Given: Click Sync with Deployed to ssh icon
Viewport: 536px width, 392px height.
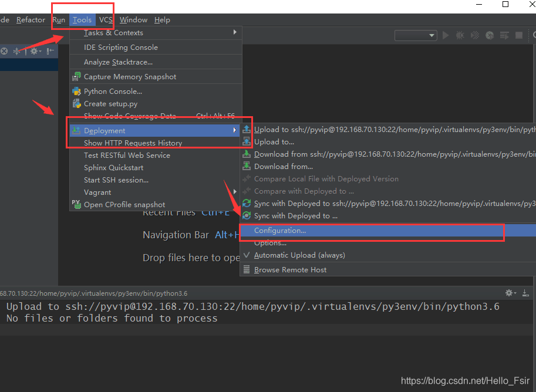Looking at the screenshot, I should pos(247,204).
